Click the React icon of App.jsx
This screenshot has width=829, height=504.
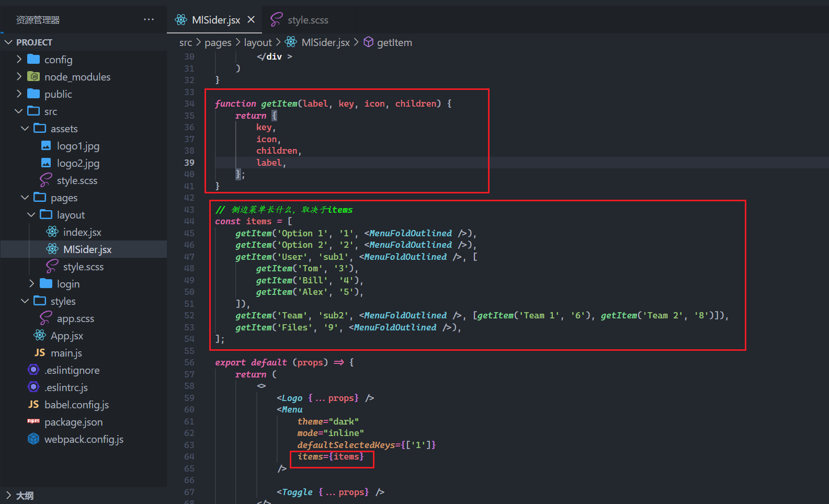[x=40, y=335]
